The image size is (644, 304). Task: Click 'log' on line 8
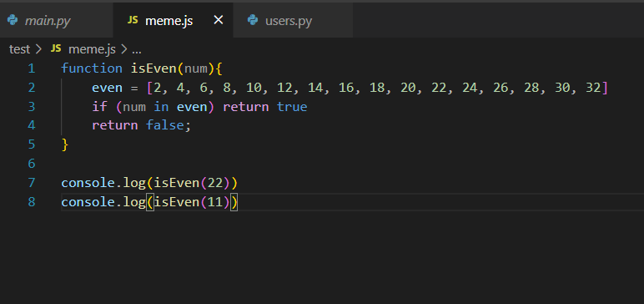[x=134, y=202]
